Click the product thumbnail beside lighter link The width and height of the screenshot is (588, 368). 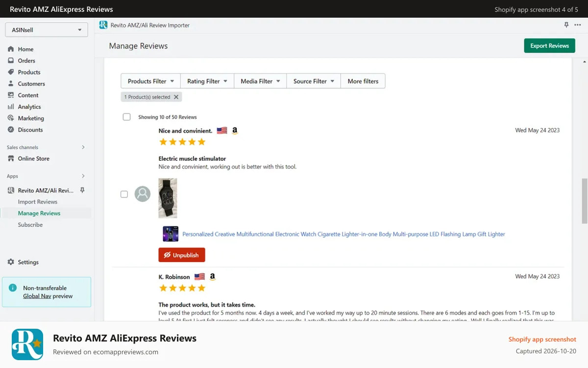point(171,234)
